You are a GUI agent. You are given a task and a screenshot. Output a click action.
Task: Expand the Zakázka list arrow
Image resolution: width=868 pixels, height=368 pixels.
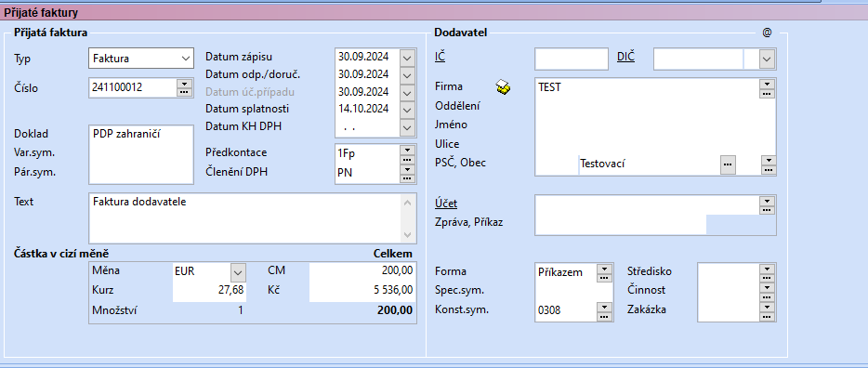pyautogui.click(x=767, y=306)
